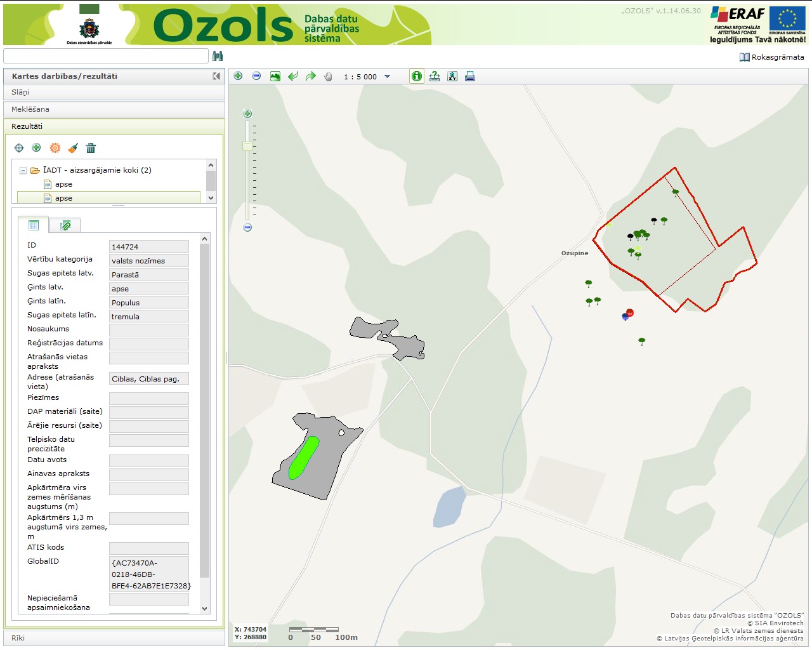Click the map zoom slider handle

point(247,147)
